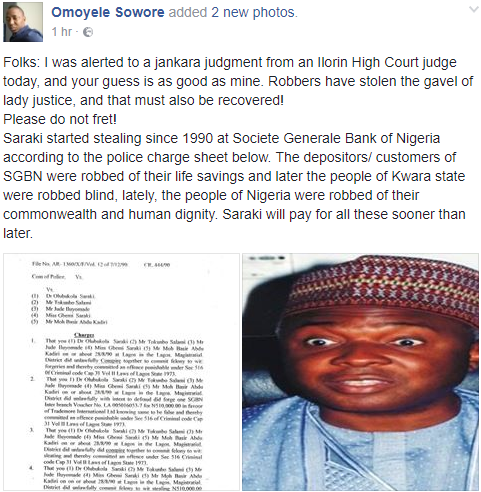Click the 'Please do not fret!' line
The height and width of the screenshot is (492, 481).
tap(60, 119)
